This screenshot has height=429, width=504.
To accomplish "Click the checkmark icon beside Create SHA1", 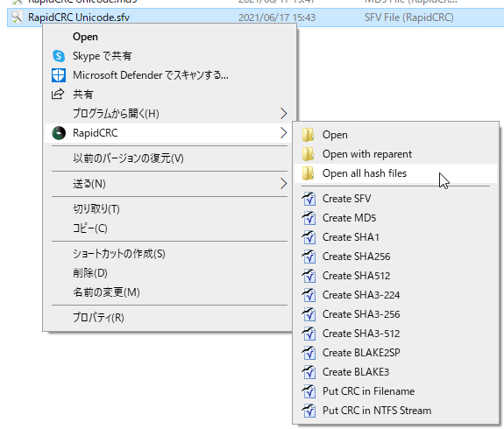I will 309,237.
